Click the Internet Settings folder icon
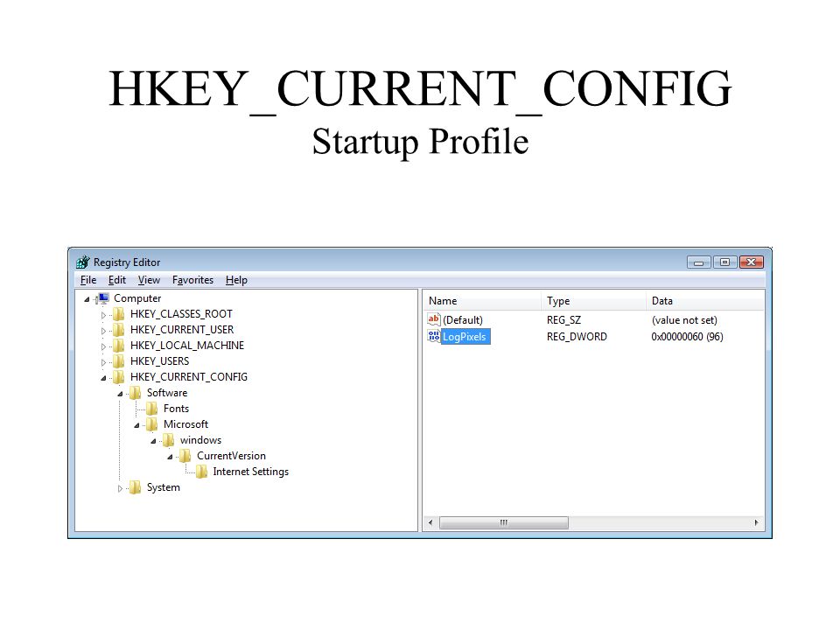 coord(202,472)
